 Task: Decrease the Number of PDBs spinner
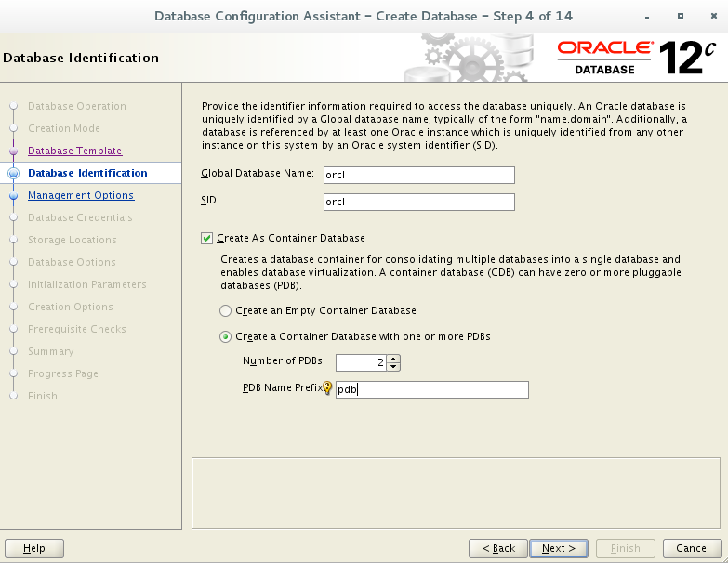pos(393,366)
